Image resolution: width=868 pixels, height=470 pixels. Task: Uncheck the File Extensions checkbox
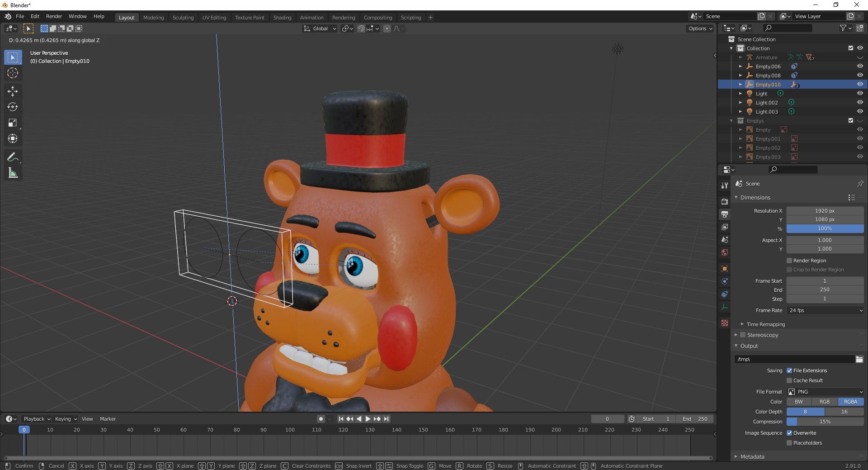pyautogui.click(x=789, y=370)
